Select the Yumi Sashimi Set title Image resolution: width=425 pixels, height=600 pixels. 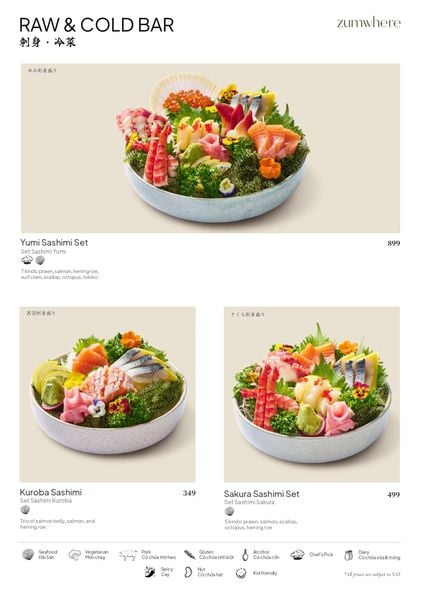click(x=54, y=242)
